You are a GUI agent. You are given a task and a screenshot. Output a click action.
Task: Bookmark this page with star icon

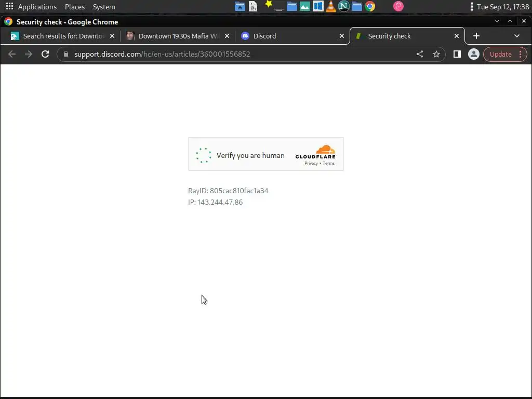[436, 54]
